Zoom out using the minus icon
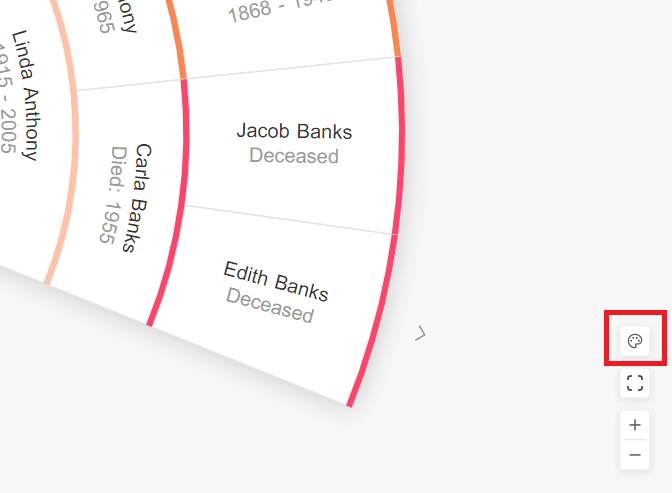This screenshot has height=493, width=672. [635, 454]
